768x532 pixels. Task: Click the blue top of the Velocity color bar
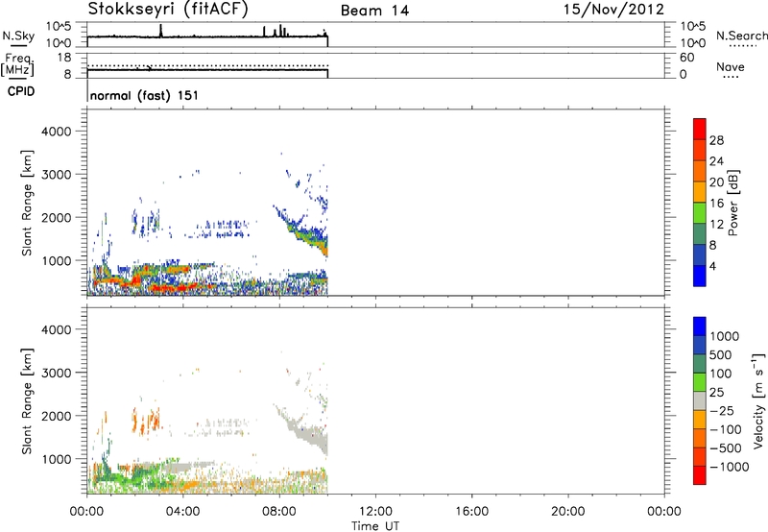pos(700,326)
